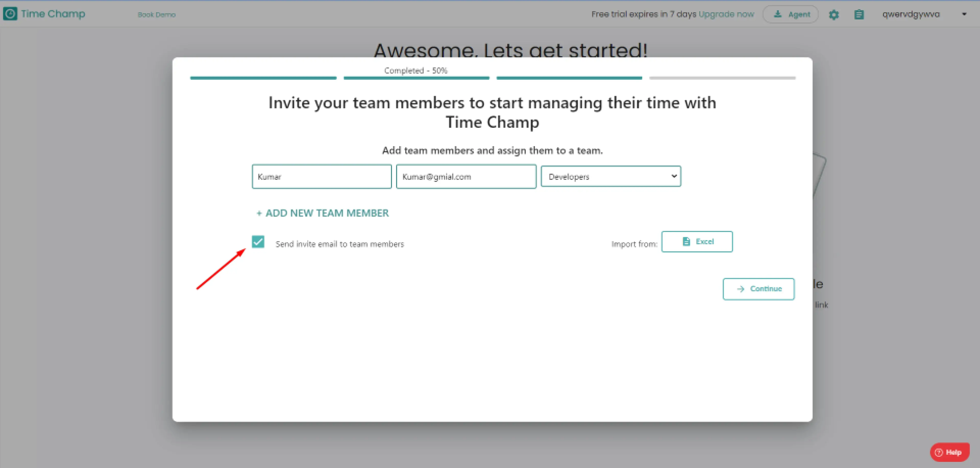Screen dimensions: 980x468
Task: Click the download icon on Agent button
Action: [x=778, y=15]
